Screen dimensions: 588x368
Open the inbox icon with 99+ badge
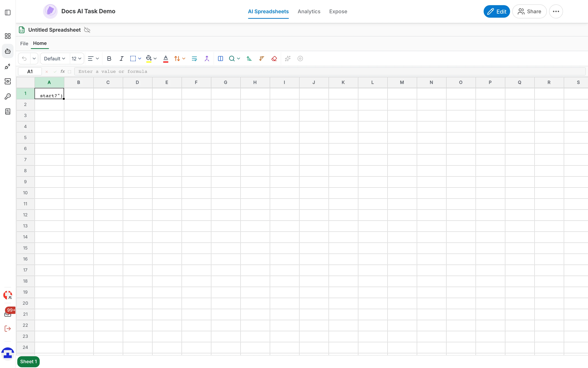pos(8,314)
